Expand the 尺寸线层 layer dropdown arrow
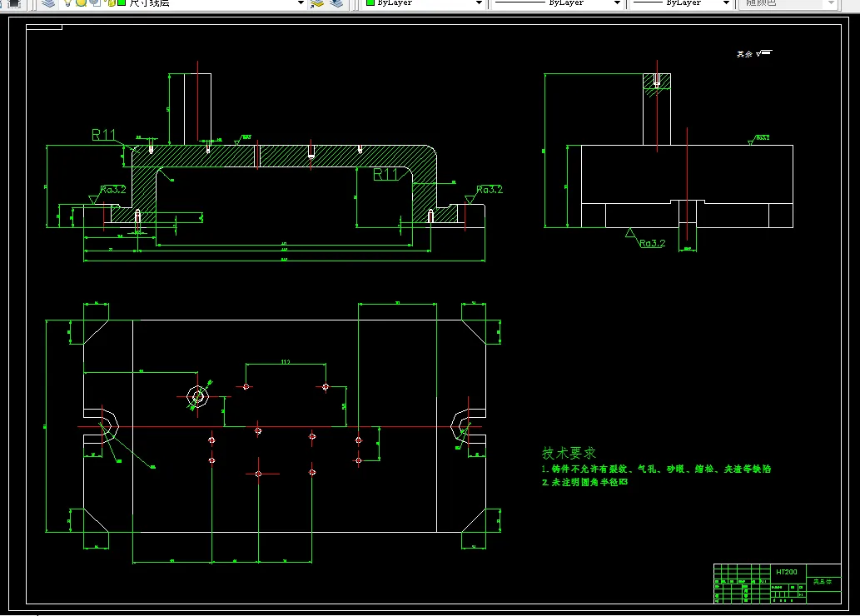The image size is (860, 616). 301,3
